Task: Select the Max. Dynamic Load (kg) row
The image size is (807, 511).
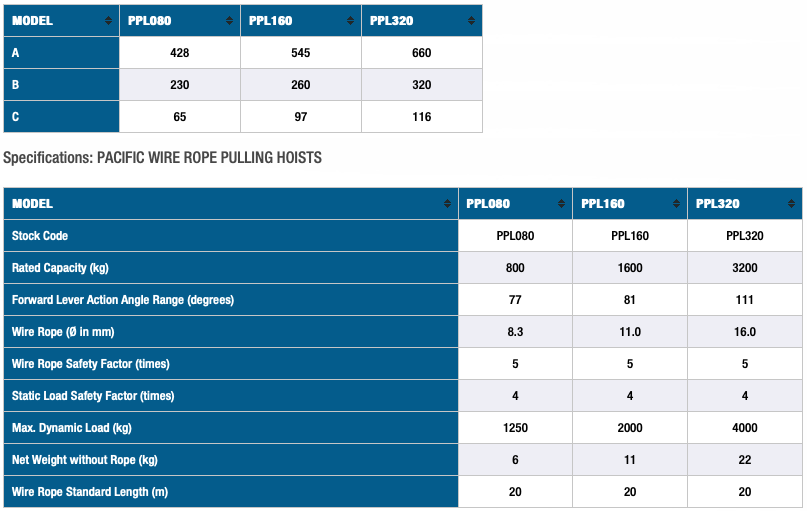Action: (402, 428)
